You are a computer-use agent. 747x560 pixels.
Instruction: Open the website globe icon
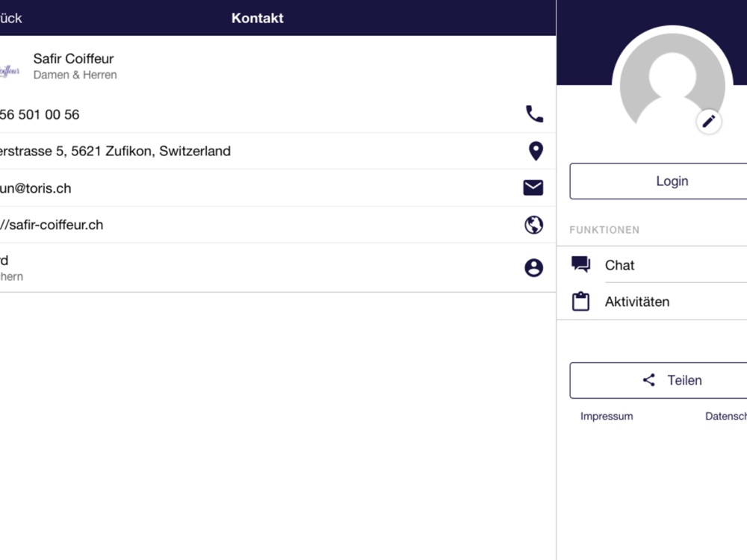tap(533, 225)
